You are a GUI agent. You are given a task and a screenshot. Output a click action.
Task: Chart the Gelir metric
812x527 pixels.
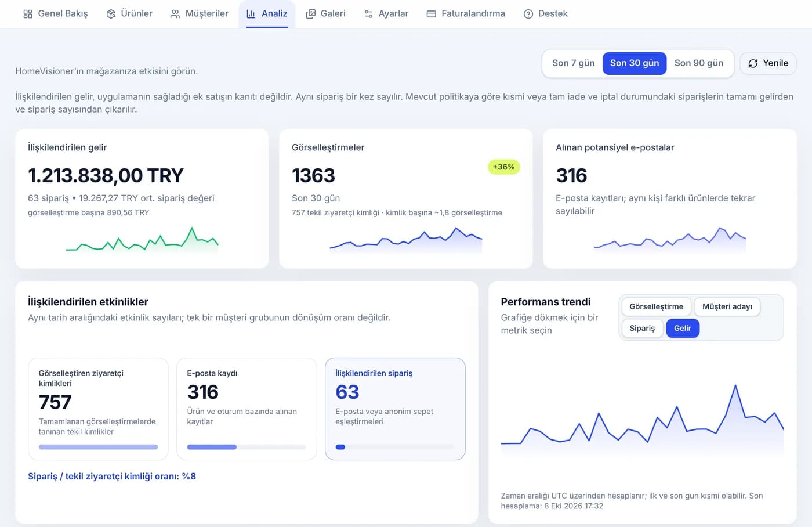[683, 328]
